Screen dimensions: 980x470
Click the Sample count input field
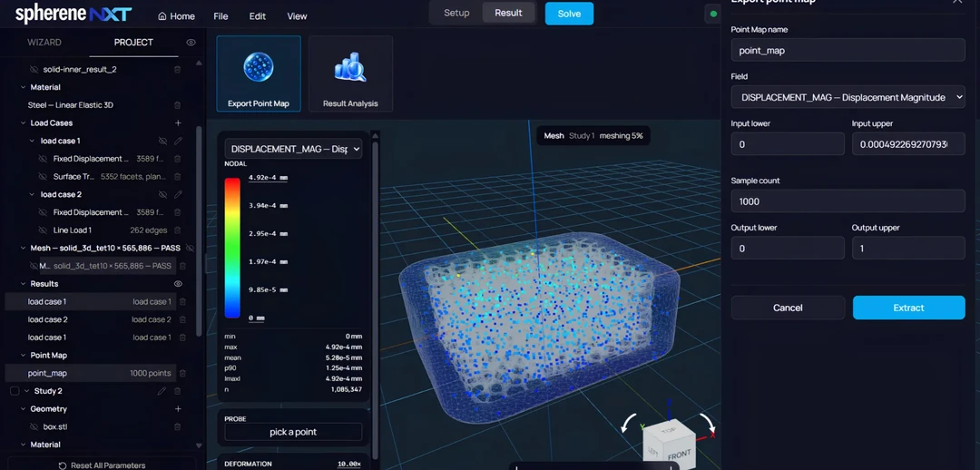click(848, 201)
